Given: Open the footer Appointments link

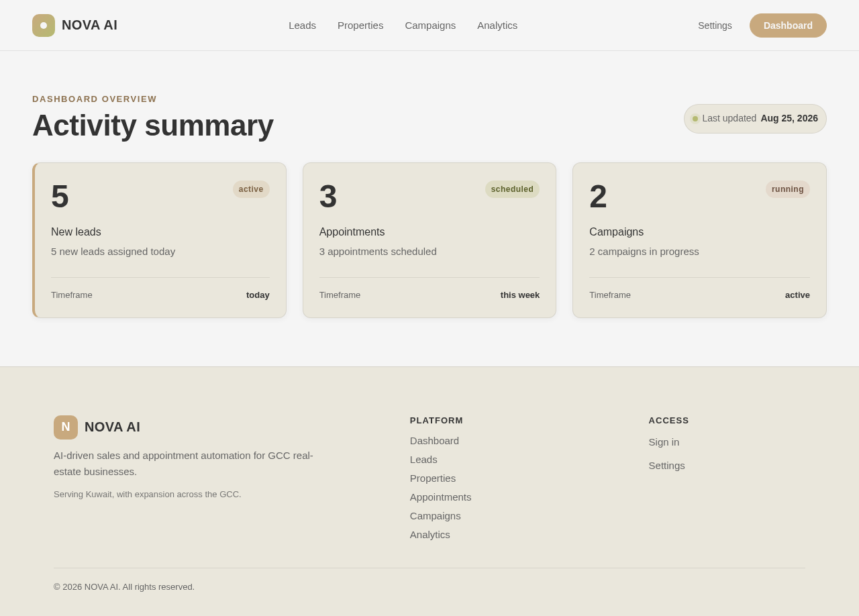Looking at the screenshot, I should tap(441, 497).
